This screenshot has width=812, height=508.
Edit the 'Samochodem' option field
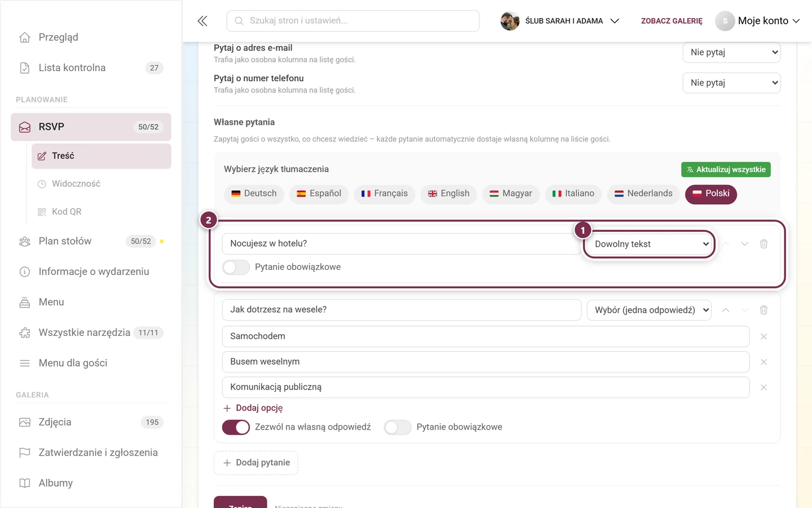(x=486, y=336)
